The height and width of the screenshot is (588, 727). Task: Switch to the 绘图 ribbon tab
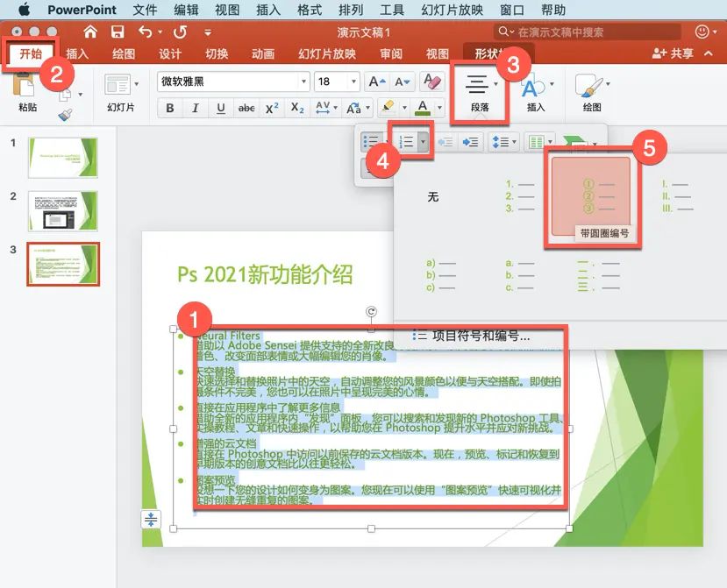(124, 53)
